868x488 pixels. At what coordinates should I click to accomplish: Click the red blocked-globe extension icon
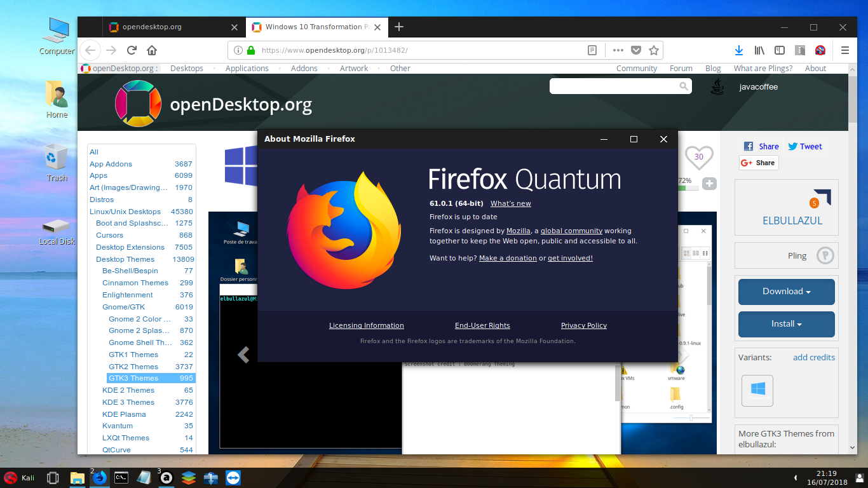820,50
